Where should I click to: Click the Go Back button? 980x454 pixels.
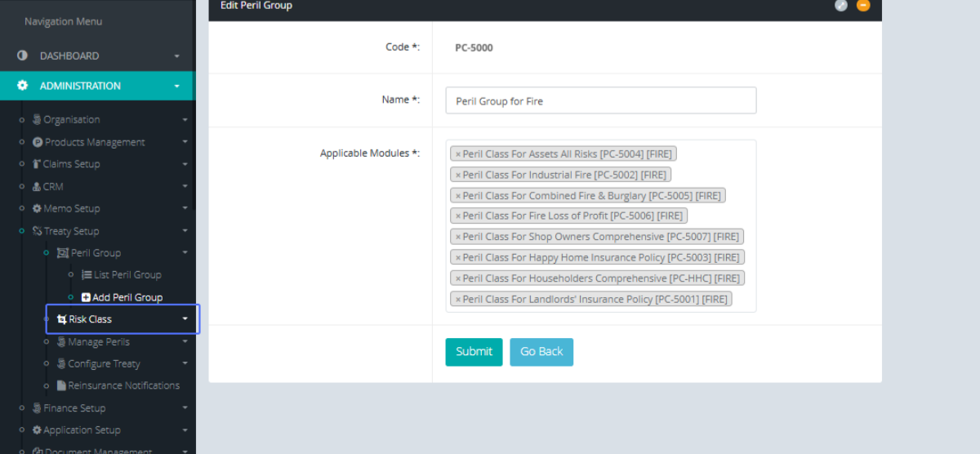[x=541, y=352]
